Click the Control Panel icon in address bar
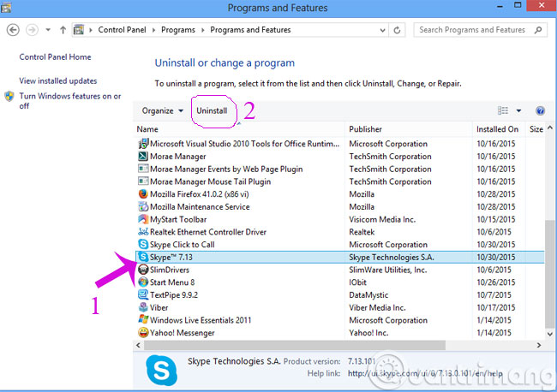Viewport: 557px width, 392px height. (x=79, y=30)
